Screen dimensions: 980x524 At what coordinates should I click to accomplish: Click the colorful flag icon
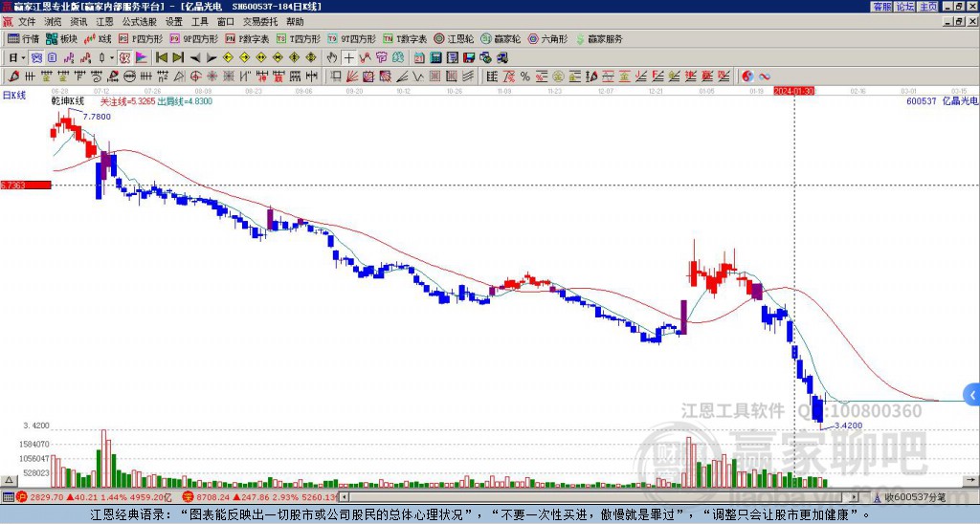pyautogui.click(x=142, y=57)
